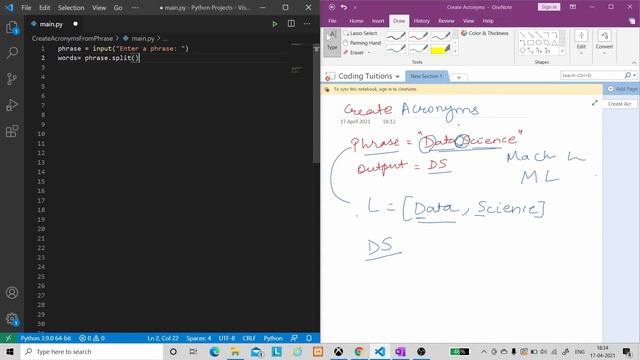The height and width of the screenshot is (360, 640).
Task: Open the Eraser options dropdown arrow
Action: click(x=369, y=53)
